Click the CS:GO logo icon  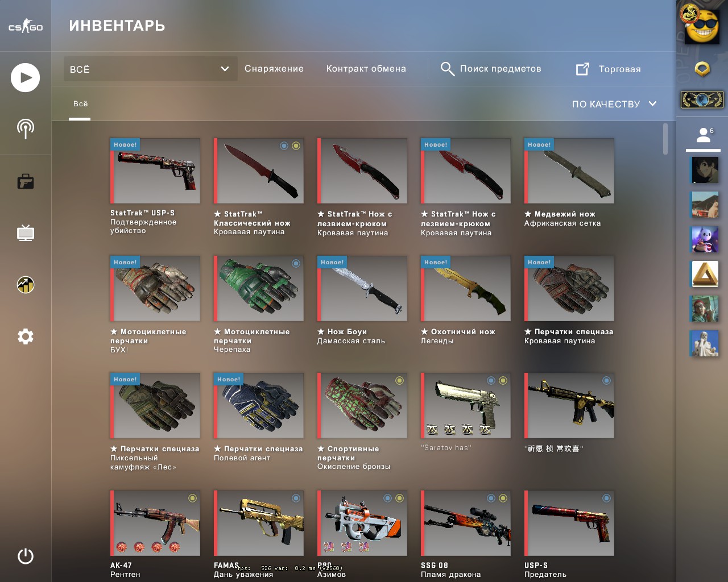click(x=26, y=26)
